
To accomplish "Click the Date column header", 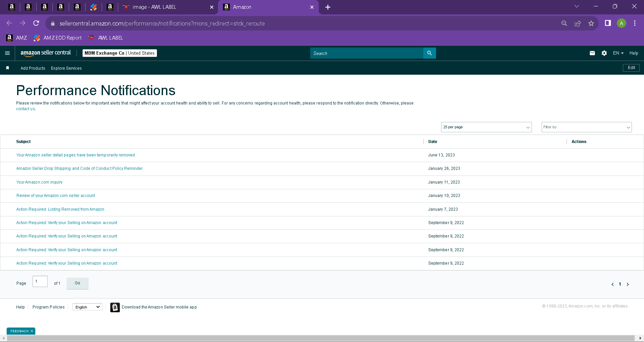I will point(433,142).
